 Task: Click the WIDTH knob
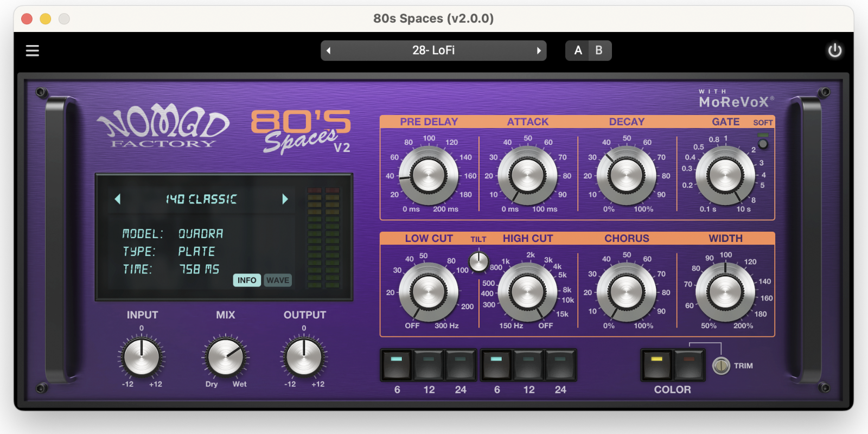pos(725,292)
